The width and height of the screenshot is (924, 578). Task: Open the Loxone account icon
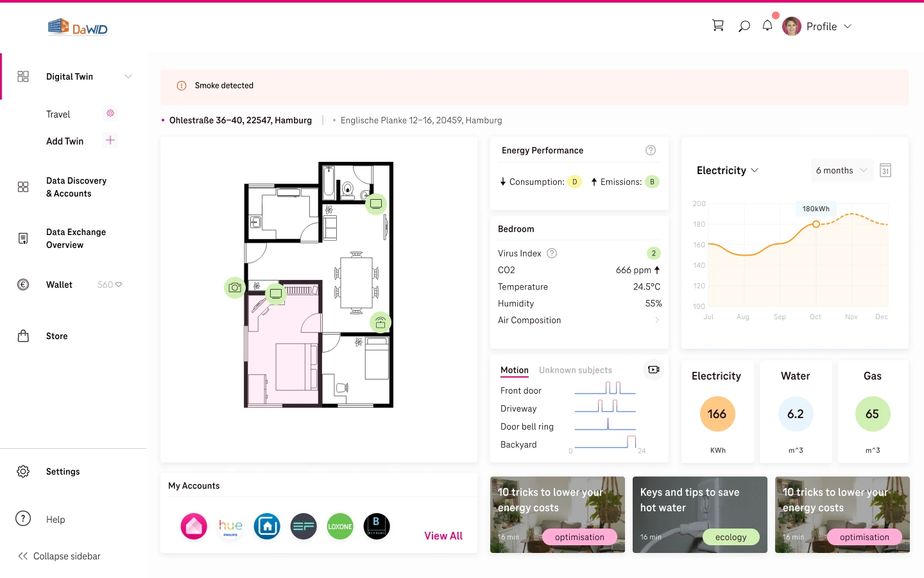pos(340,527)
